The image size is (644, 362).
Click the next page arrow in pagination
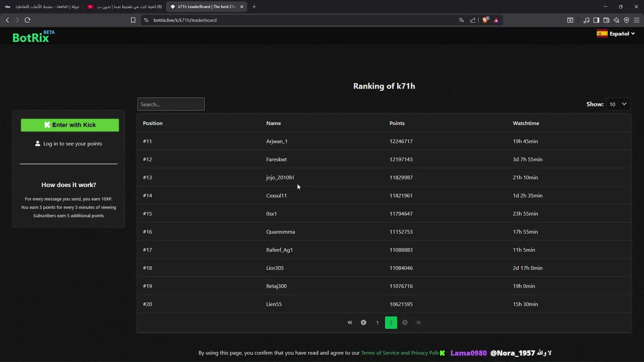[405, 323]
